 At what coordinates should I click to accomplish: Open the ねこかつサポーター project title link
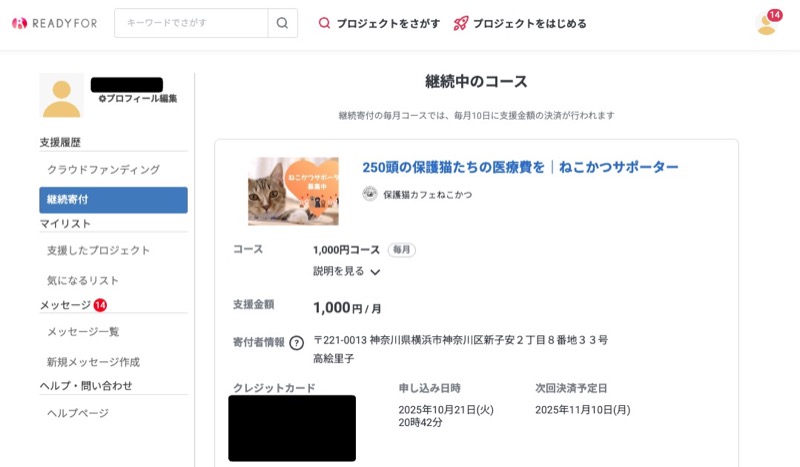click(520, 167)
